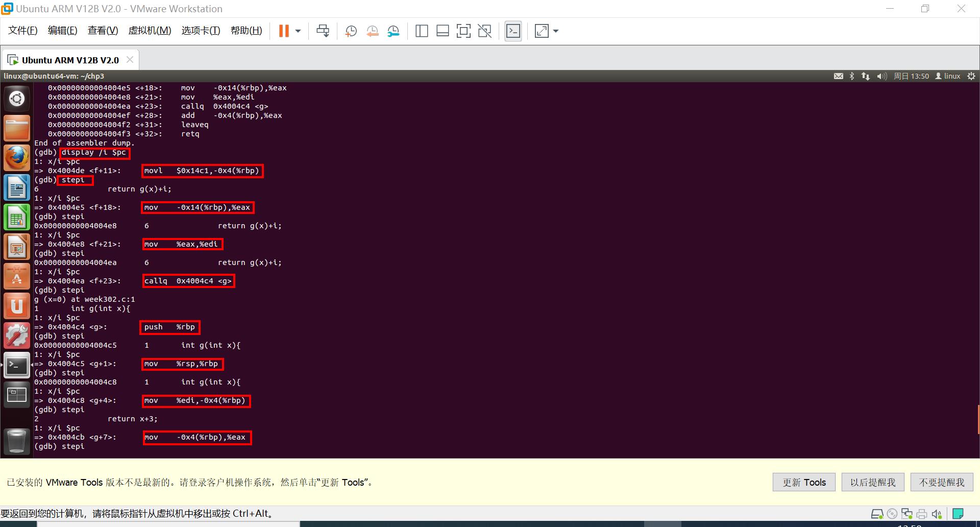
Task: Take a snapshot of the VM
Action: pyautogui.click(x=351, y=31)
